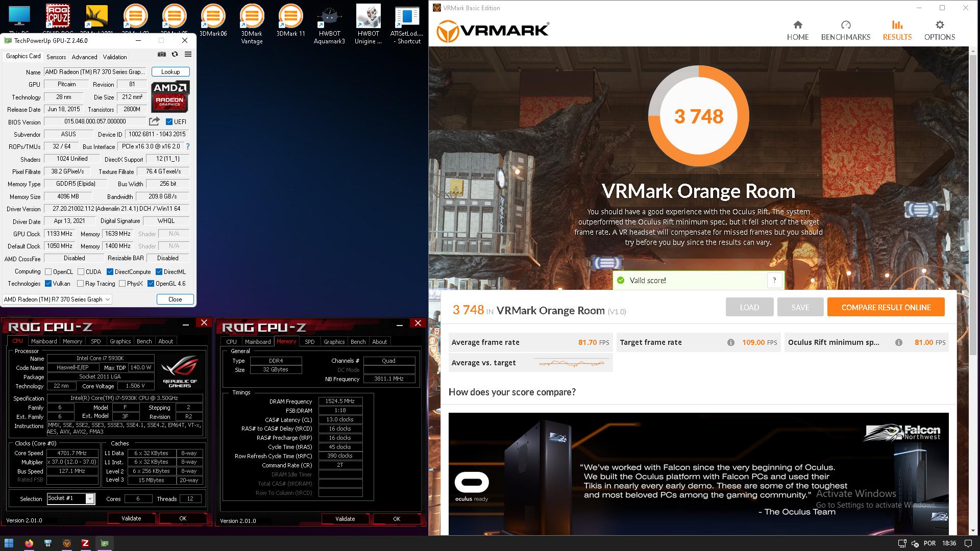Image resolution: width=980 pixels, height=551 pixels.
Task: Open RESULTS in VRMark navigation
Action: (897, 31)
